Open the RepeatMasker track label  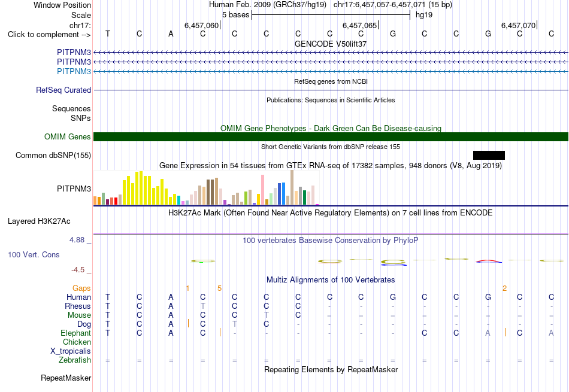coord(66,378)
